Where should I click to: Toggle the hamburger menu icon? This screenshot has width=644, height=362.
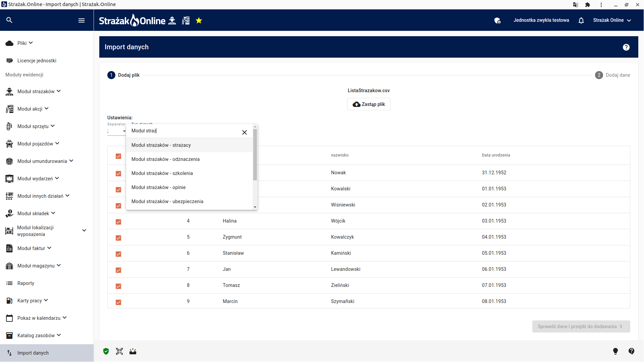click(x=82, y=20)
